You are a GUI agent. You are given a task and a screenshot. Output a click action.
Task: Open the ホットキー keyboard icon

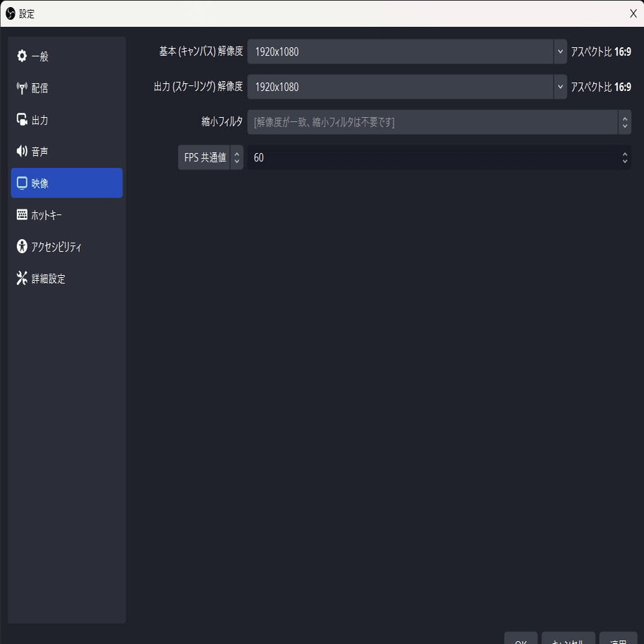22,214
